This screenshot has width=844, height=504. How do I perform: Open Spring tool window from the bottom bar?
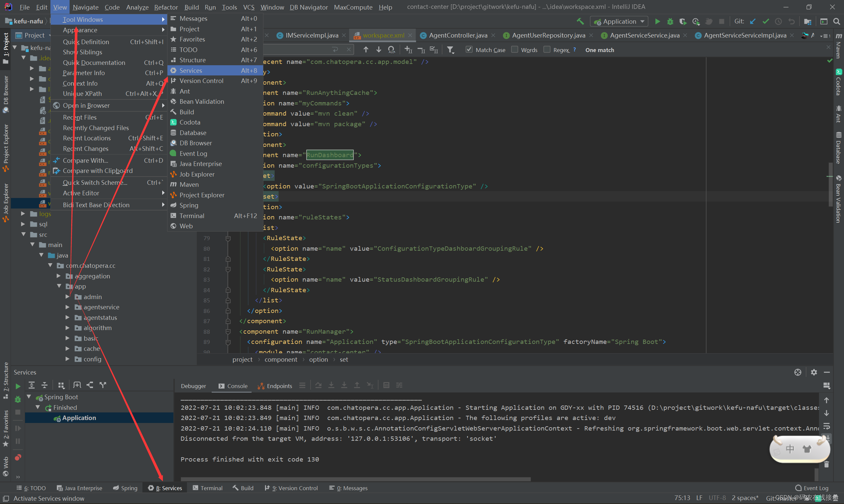[x=125, y=488]
